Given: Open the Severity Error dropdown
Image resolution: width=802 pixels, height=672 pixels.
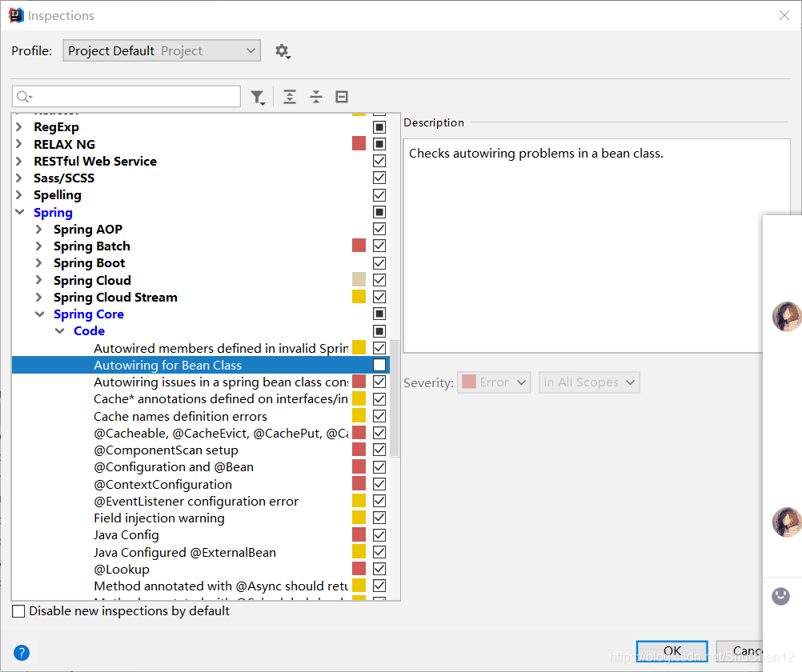Looking at the screenshot, I should pyautogui.click(x=494, y=382).
